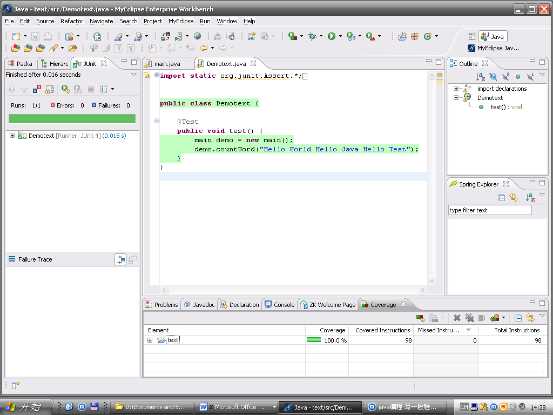
Task: Click the Compare filter icon in Failure Trace
Action: point(121,260)
